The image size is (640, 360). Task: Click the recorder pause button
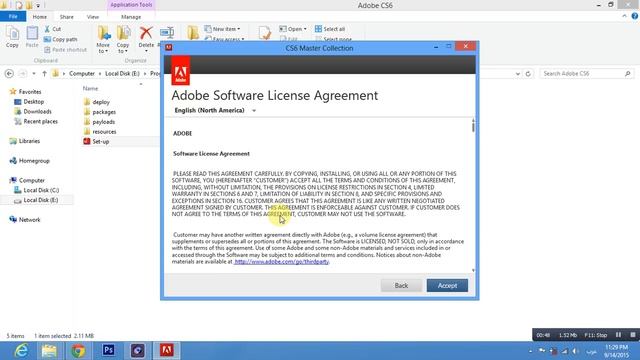618,335
